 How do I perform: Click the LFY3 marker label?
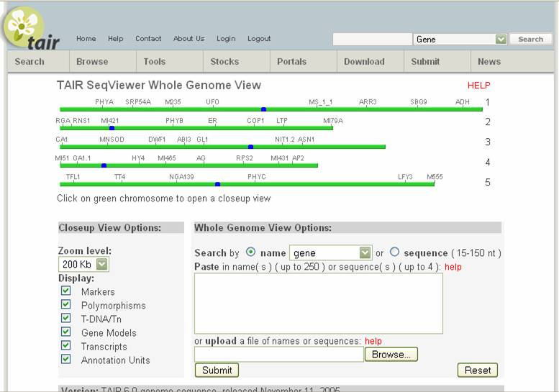(405, 177)
